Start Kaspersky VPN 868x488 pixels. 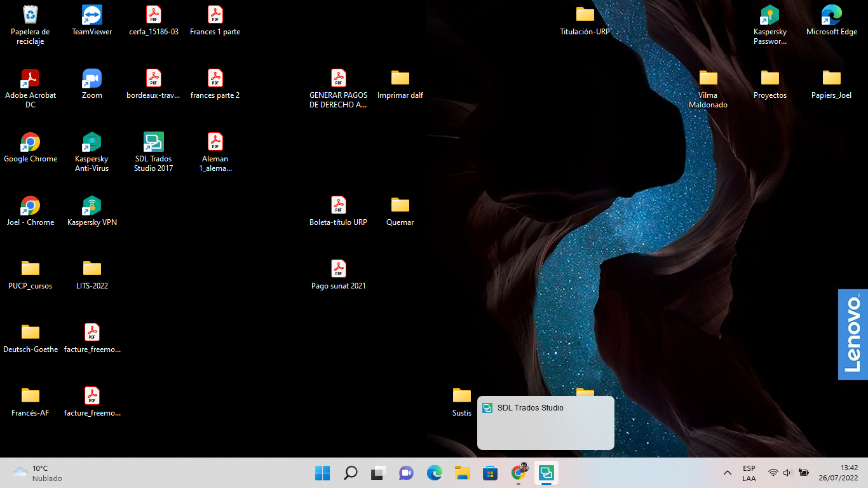92,205
